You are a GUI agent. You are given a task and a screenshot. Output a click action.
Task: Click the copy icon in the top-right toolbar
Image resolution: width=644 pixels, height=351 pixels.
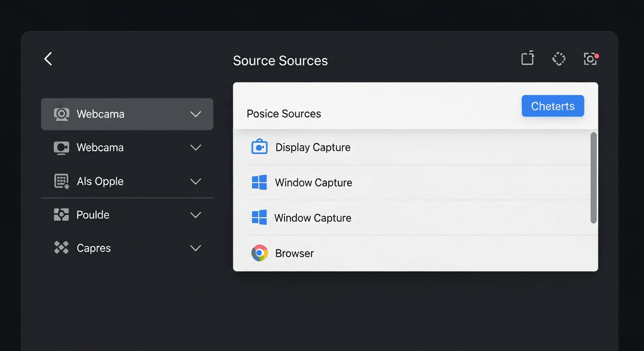pos(527,58)
